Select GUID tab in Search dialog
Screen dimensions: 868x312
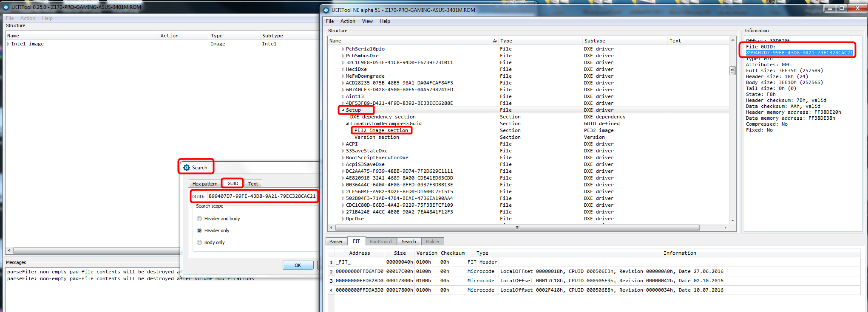(x=233, y=183)
